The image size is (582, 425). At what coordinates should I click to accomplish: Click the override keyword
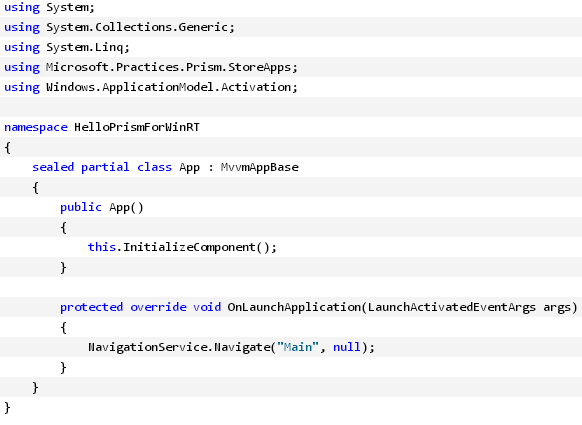(x=158, y=307)
